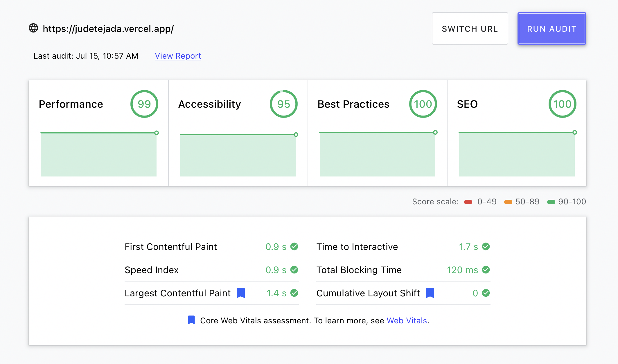Follow the Web Vitals link
The image size is (618, 364).
pyautogui.click(x=407, y=320)
